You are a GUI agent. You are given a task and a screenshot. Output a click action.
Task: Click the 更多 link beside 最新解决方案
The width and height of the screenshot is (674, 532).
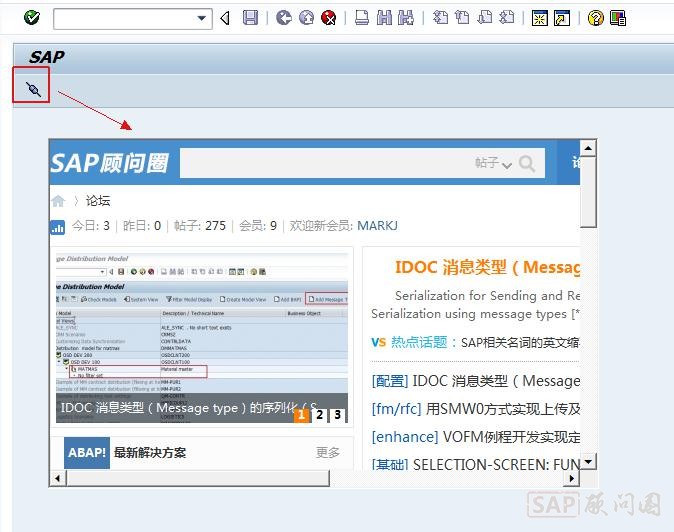(x=328, y=453)
